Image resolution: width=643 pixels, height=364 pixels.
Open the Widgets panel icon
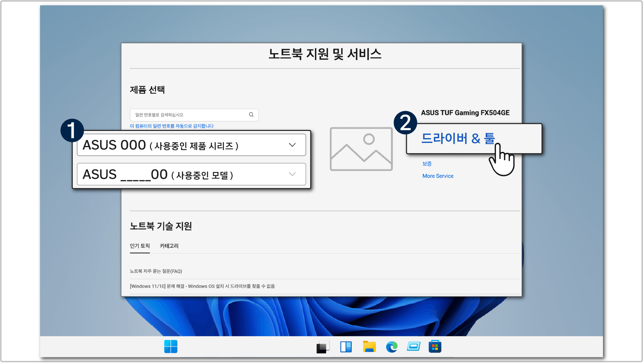point(346,347)
